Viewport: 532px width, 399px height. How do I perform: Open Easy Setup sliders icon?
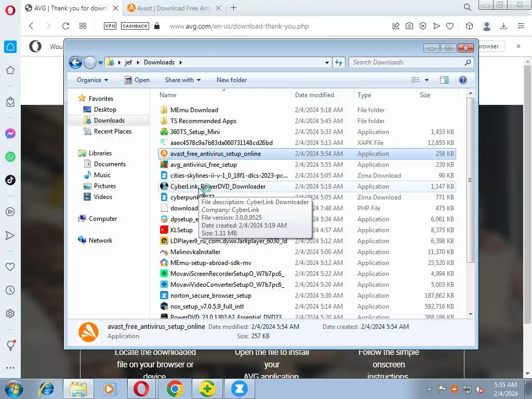pyautogui.click(x=521, y=26)
